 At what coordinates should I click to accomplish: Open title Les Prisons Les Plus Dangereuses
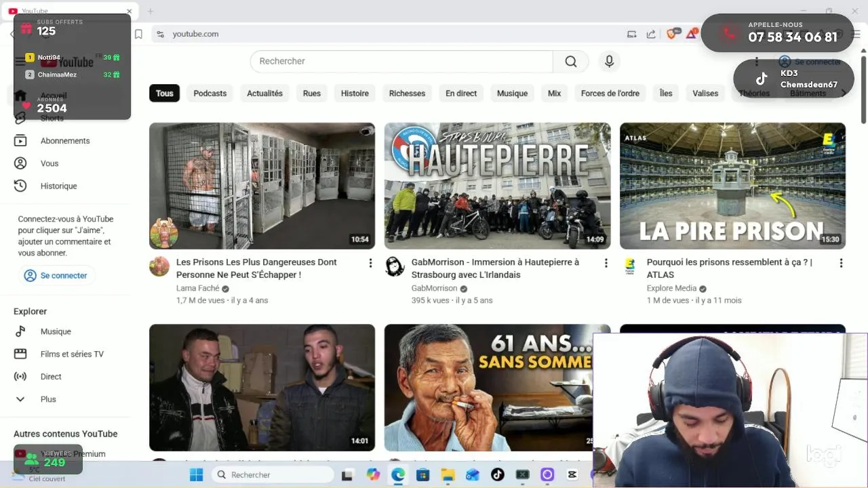tap(256, 268)
